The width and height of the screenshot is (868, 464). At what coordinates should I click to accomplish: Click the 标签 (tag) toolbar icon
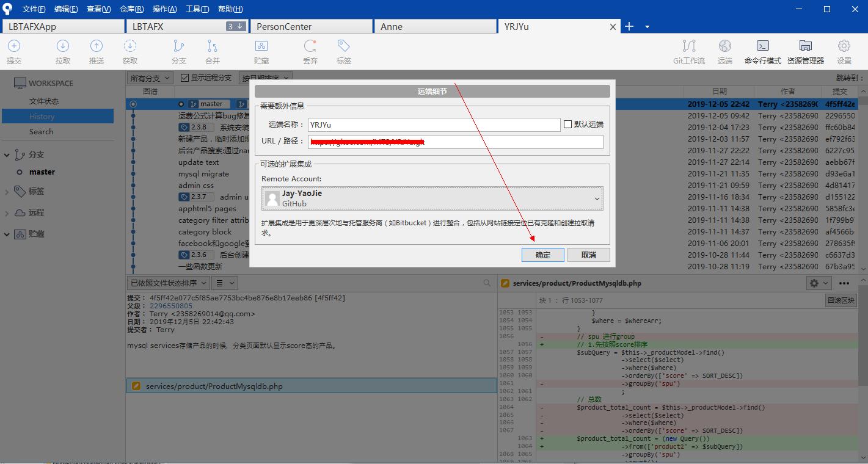343,46
